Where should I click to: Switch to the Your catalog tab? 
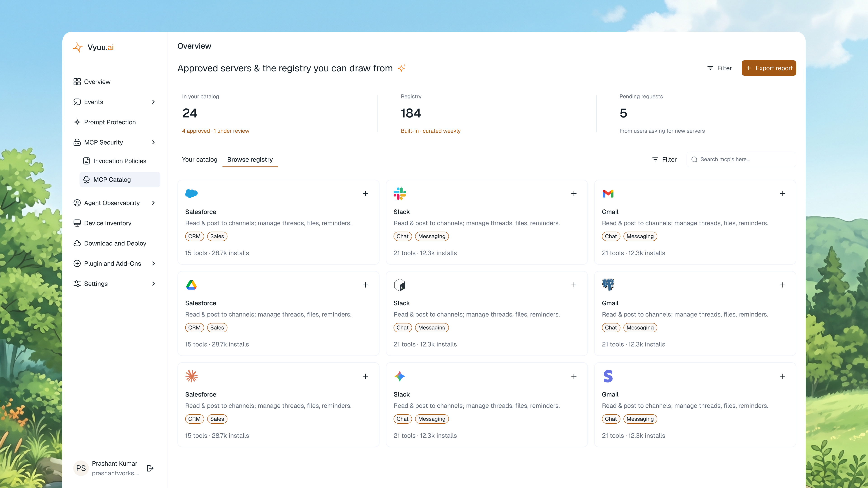click(x=199, y=160)
